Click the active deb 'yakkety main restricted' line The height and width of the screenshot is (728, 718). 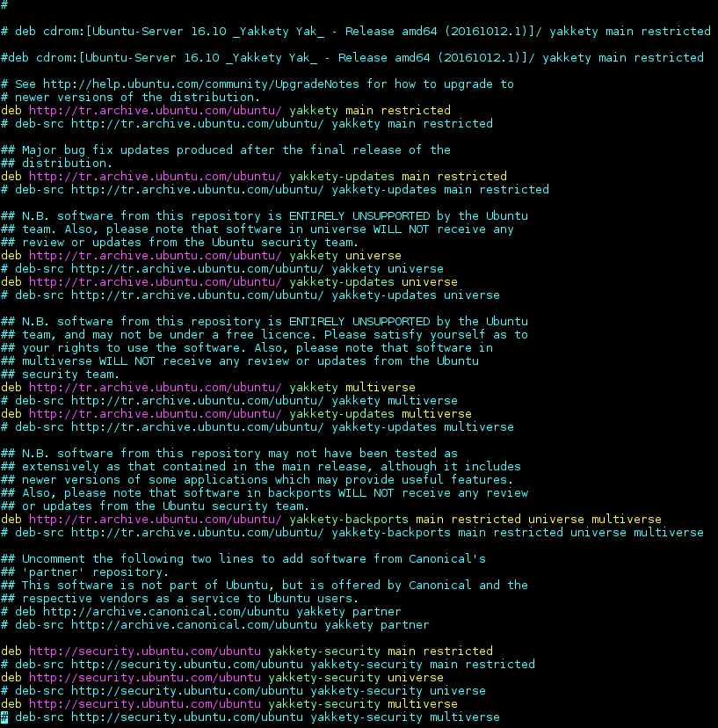click(226, 111)
